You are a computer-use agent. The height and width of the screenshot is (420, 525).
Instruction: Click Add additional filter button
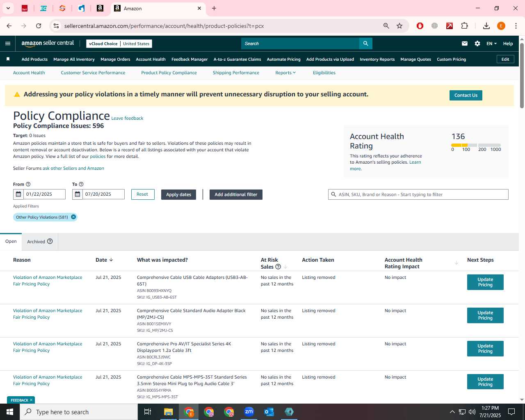236,194
